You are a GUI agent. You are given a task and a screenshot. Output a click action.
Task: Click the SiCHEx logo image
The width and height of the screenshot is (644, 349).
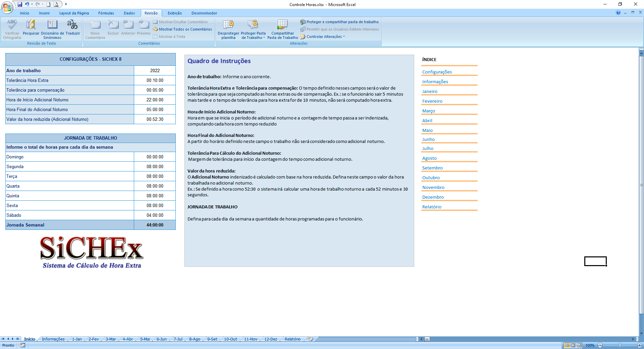(x=92, y=252)
